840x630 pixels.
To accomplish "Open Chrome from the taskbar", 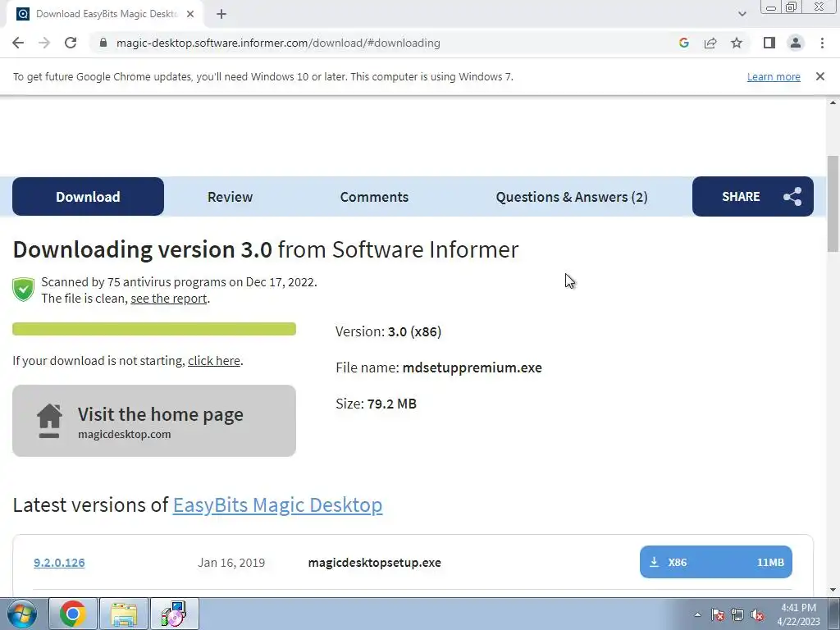I will [73, 614].
